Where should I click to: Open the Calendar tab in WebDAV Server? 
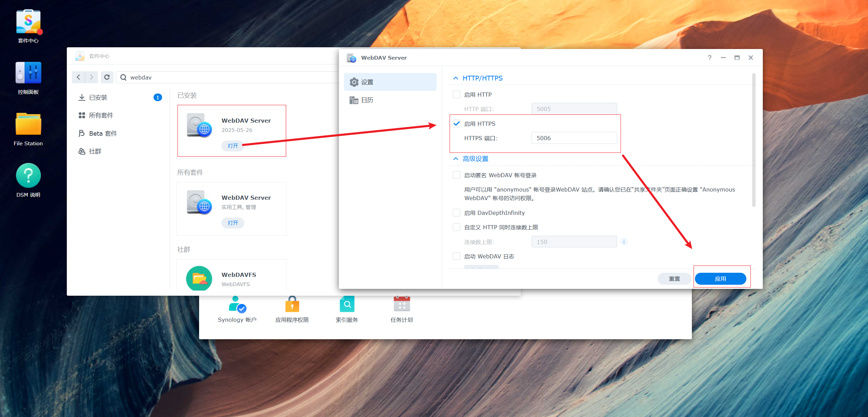[x=390, y=100]
